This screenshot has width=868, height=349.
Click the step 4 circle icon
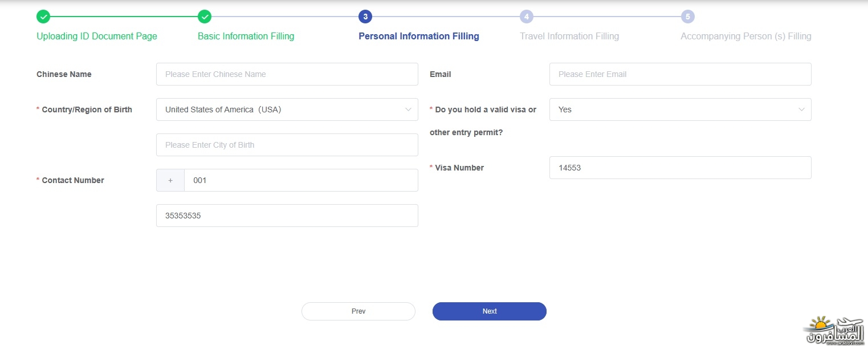coord(527,17)
